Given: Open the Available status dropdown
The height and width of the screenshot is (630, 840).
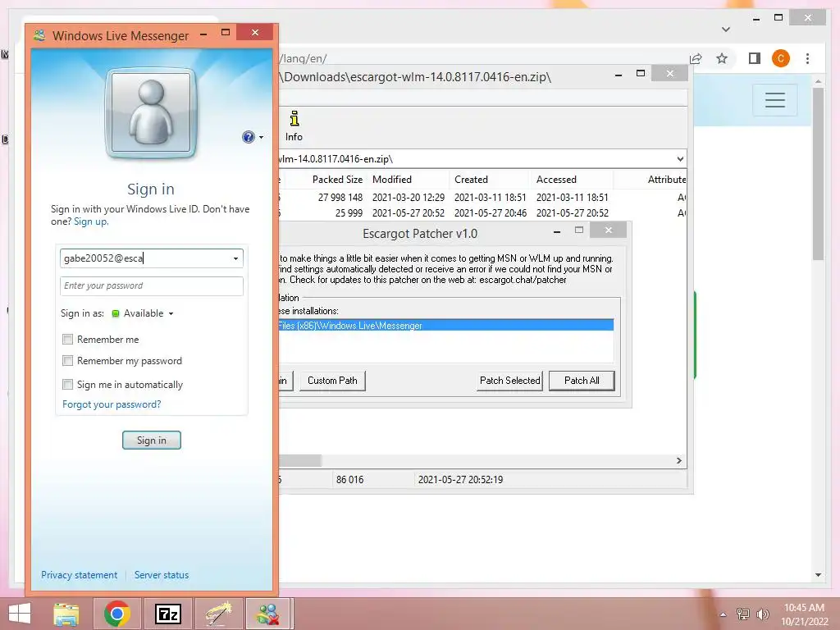Looking at the screenshot, I should point(143,313).
